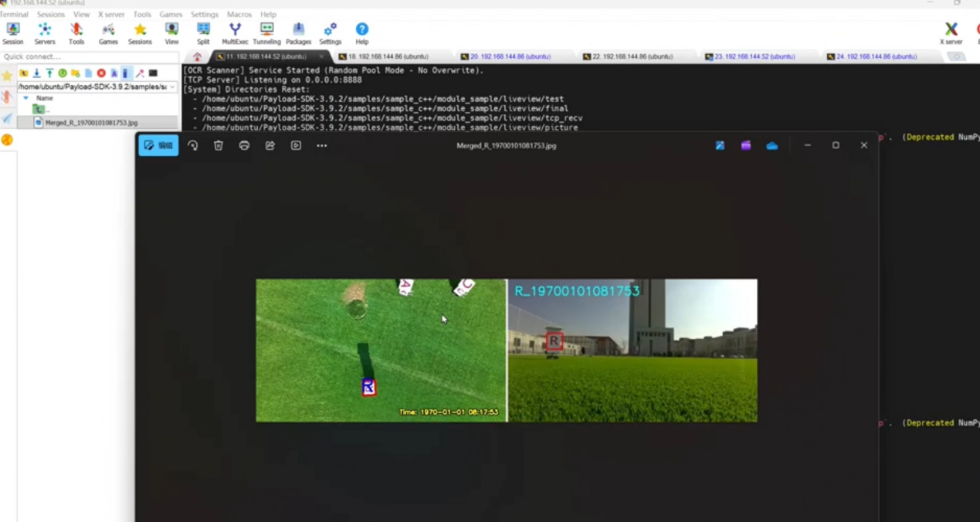
Task: Open the MultiExec toolbar icon
Action: 235,32
